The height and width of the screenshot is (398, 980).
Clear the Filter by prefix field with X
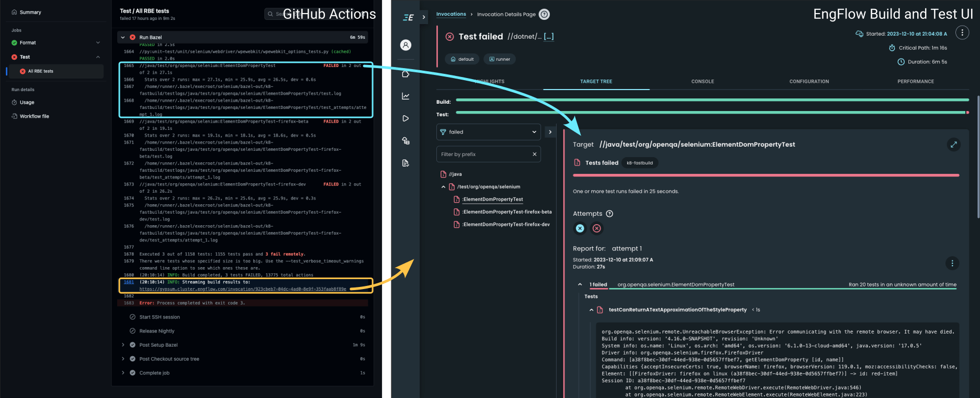(x=534, y=154)
